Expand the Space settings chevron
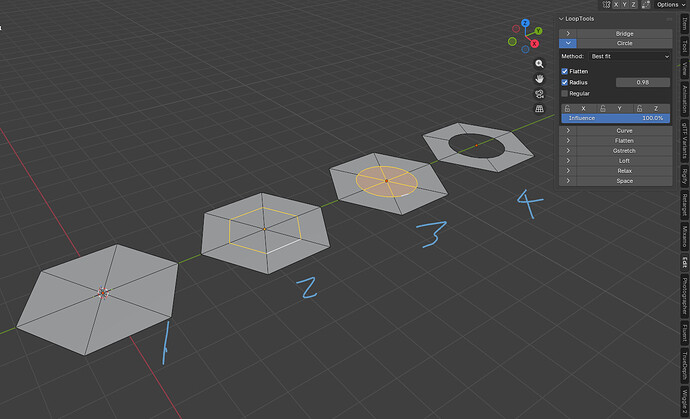 pos(568,181)
